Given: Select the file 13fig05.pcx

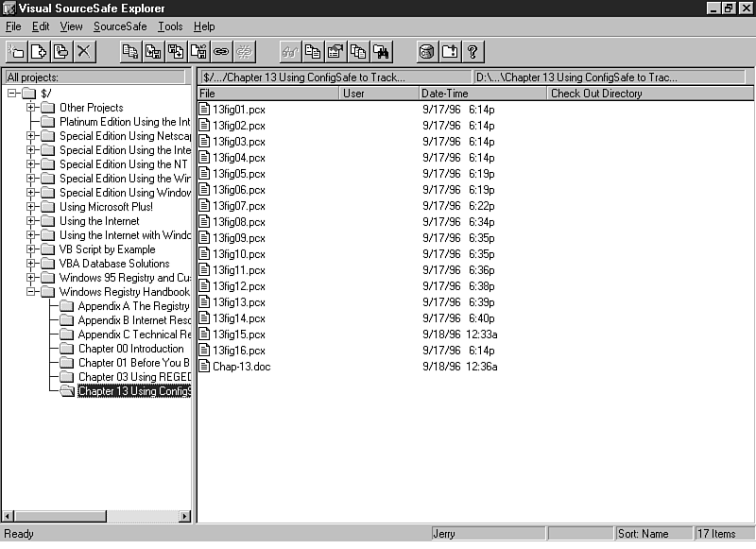Looking at the screenshot, I should pyautogui.click(x=239, y=174).
